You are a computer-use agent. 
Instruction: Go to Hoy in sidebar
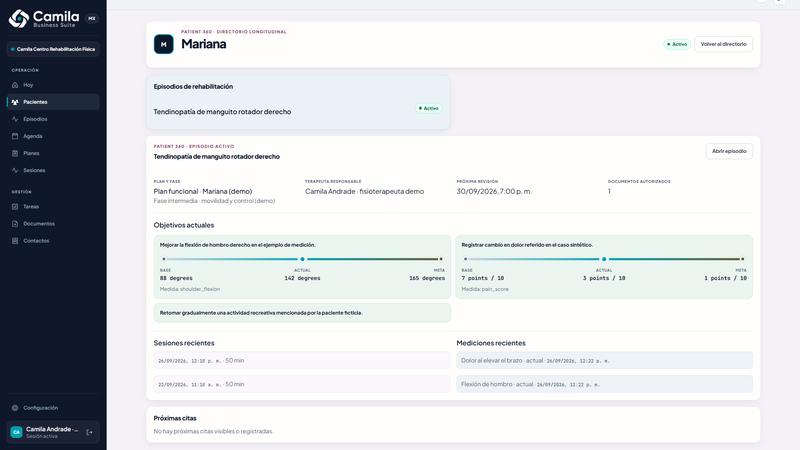[x=53, y=85]
